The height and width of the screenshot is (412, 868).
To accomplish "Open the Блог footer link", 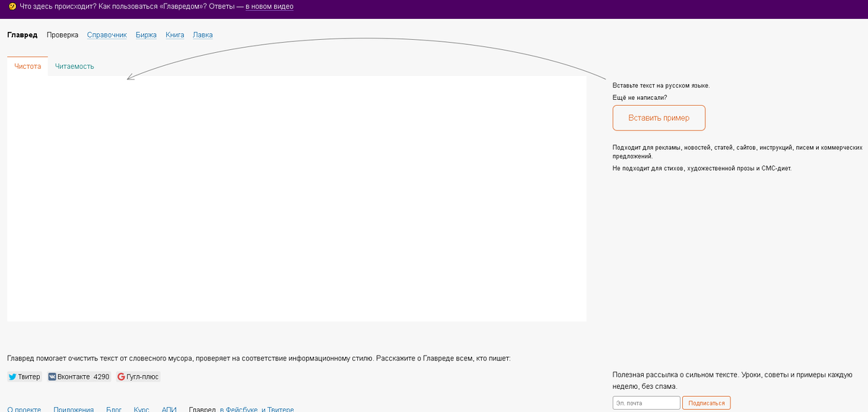I will coord(114,409).
